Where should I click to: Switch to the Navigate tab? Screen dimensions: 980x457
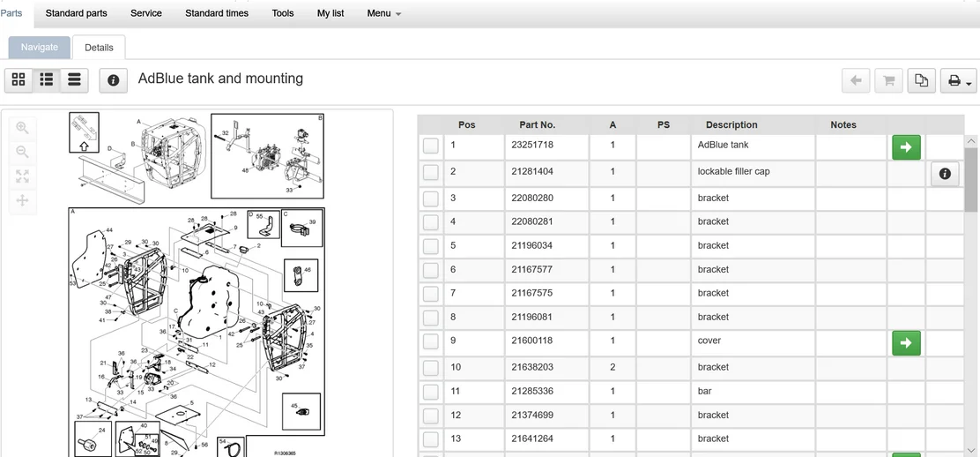pos(40,48)
